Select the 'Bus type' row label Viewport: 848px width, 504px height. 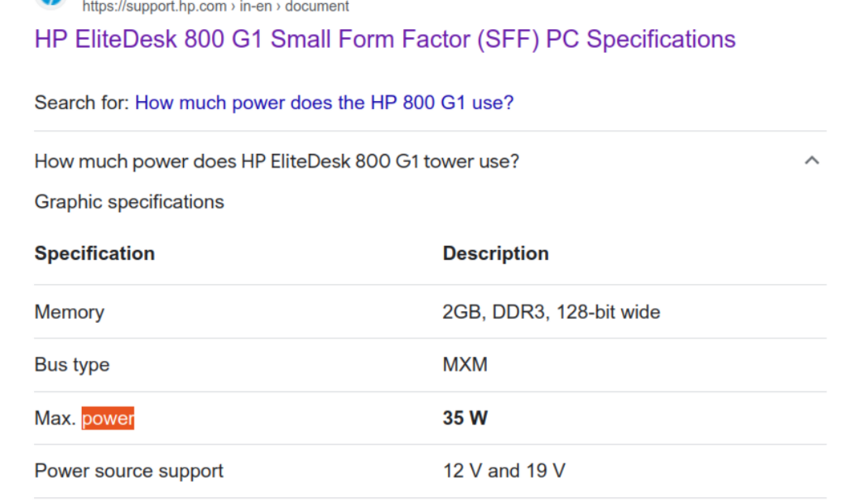72,365
